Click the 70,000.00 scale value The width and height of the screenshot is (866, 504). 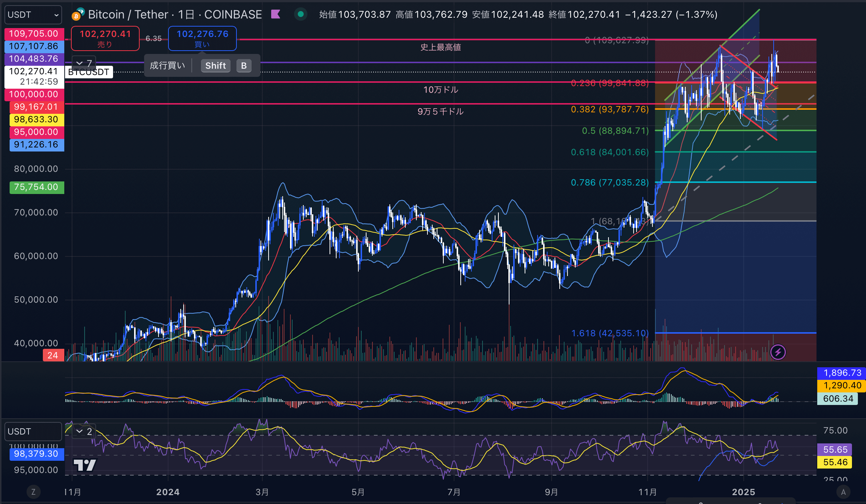point(36,212)
